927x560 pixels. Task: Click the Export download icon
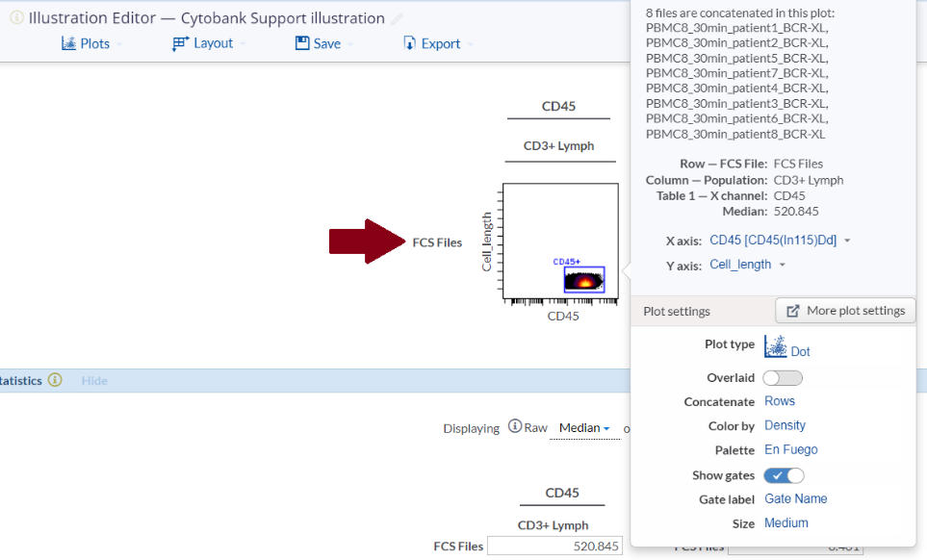coord(409,43)
